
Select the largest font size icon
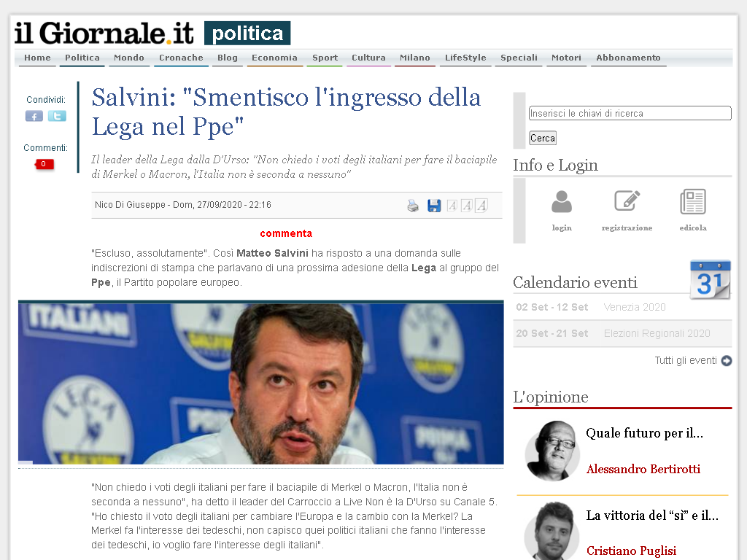tap(481, 206)
